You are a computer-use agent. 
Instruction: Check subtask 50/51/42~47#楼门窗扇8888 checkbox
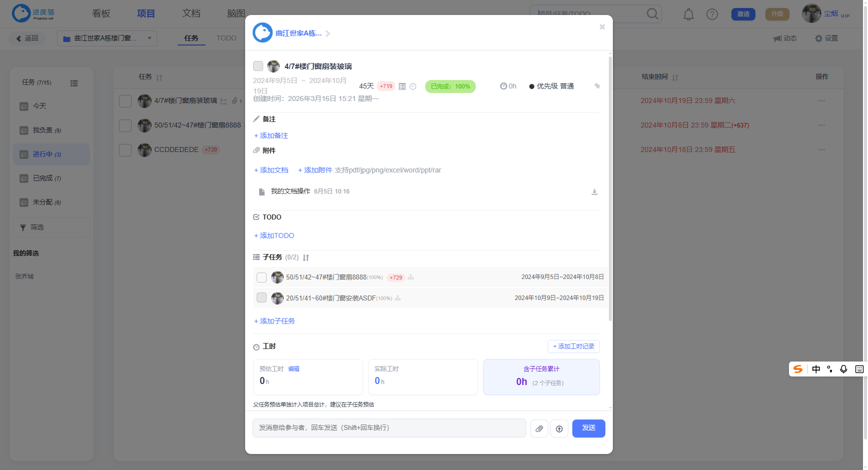pos(262,277)
